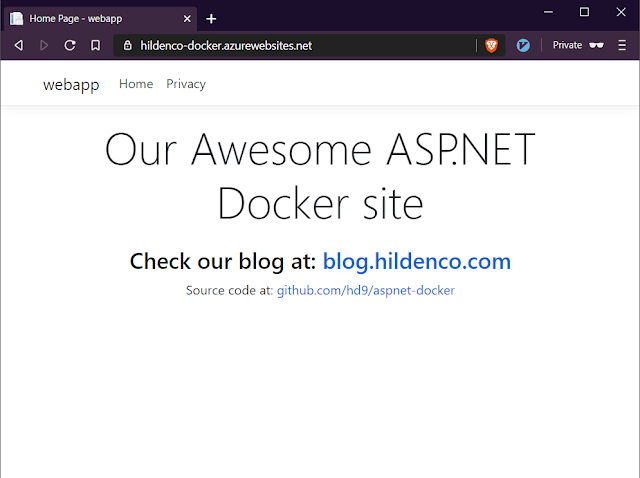This screenshot has height=478, width=640.
Task: Follow the blog.hildenco.com link
Action: tap(417, 261)
